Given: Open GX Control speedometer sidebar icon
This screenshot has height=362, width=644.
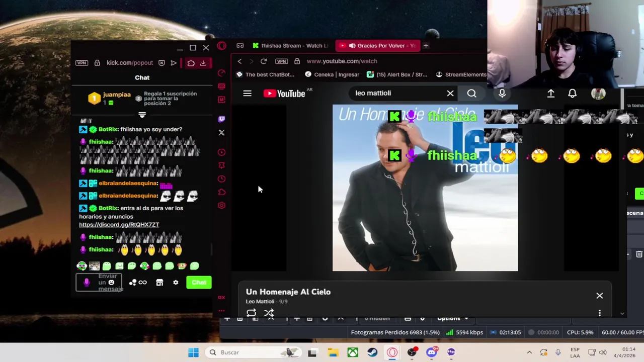Looking at the screenshot, I should [x=221, y=73].
